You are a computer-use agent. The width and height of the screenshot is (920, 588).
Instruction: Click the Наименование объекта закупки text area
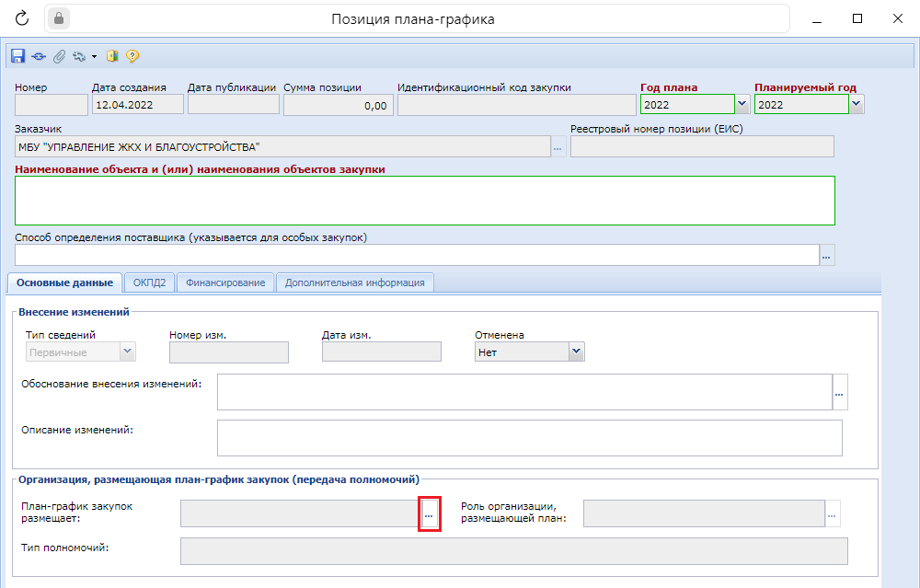point(424,201)
